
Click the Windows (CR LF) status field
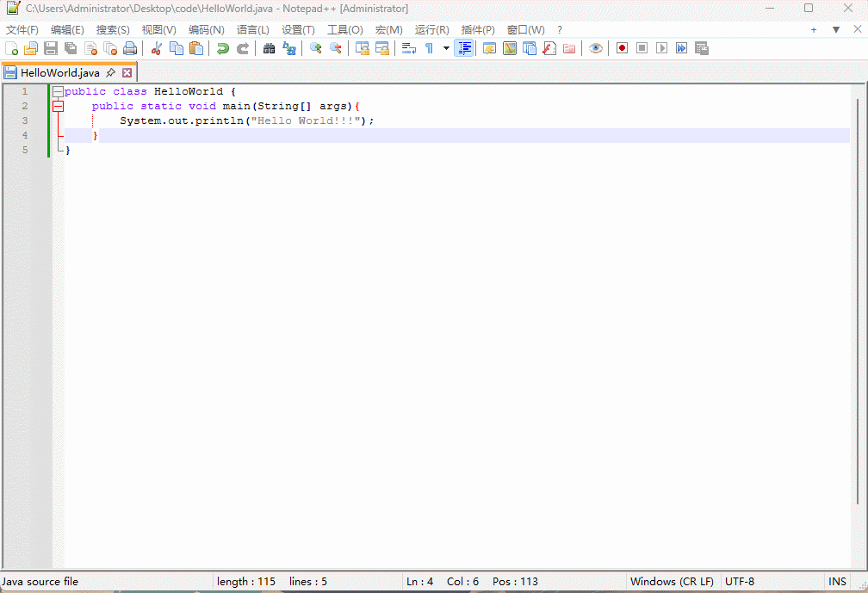(x=672, y=582)
